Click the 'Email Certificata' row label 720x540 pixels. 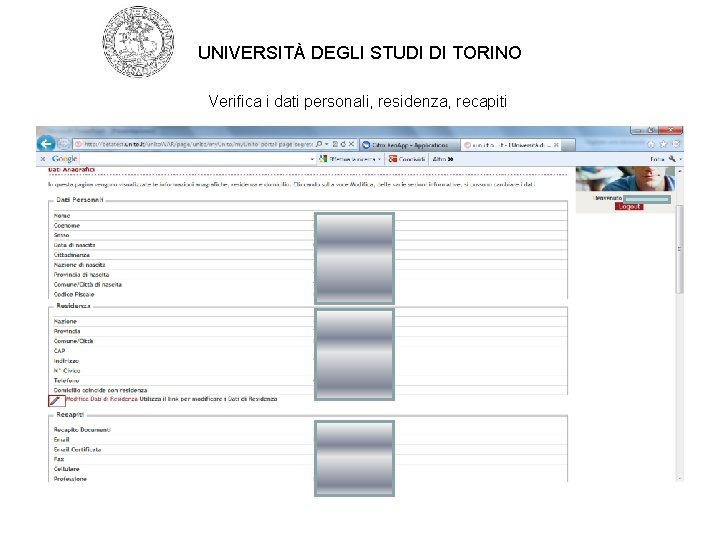click(77, 450)
